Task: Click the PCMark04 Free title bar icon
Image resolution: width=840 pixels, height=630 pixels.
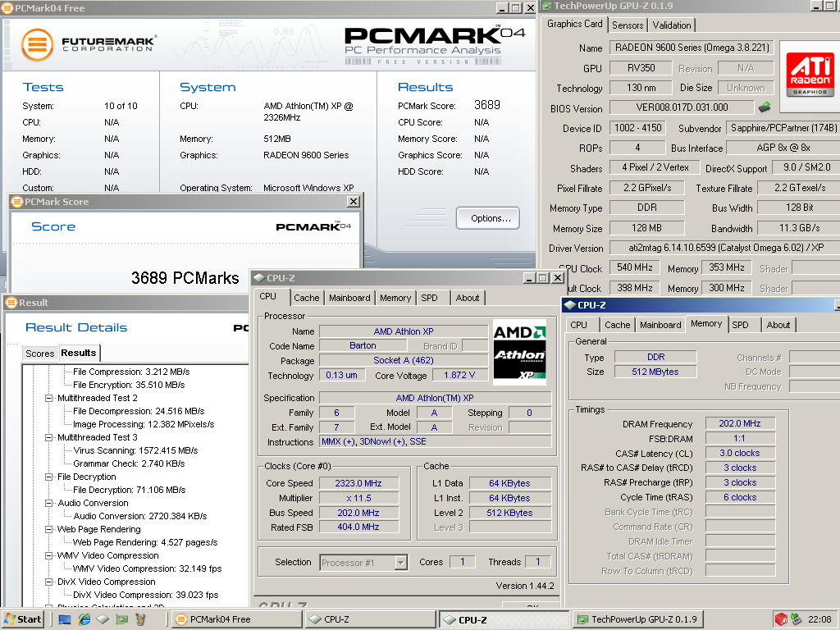Action: pyautogui.click(x=7, y=7)
